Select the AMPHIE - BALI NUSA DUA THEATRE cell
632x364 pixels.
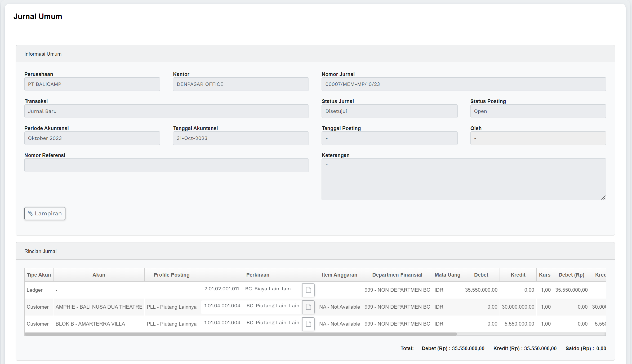[x=99, y=307]
